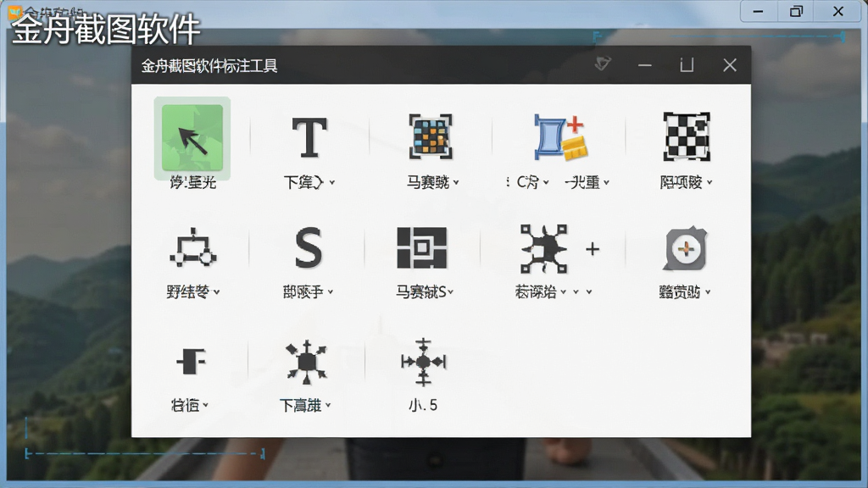This screenshot has width=868, height=488.
Task: Choose the colorful pixel mosaic tool icon
Action: [430, 136]
